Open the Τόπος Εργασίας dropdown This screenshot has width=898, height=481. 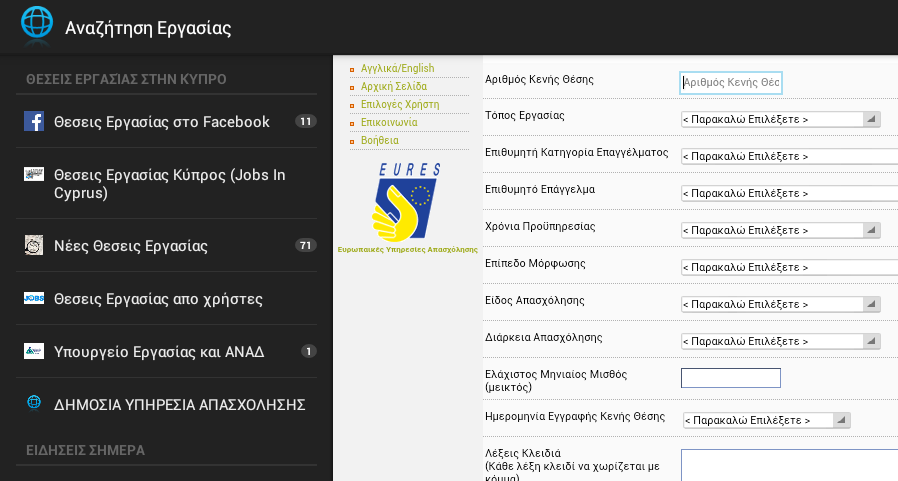click(x=781, y=119)
